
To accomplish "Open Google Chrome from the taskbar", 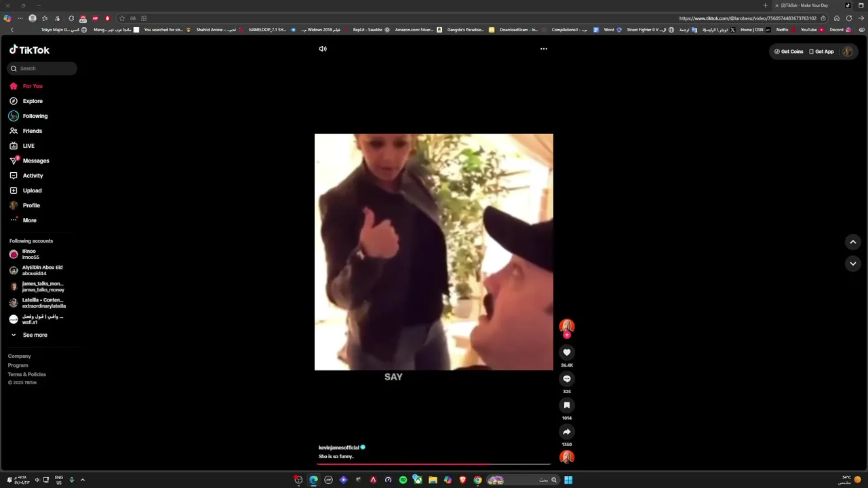I will (x=477, y=480).
